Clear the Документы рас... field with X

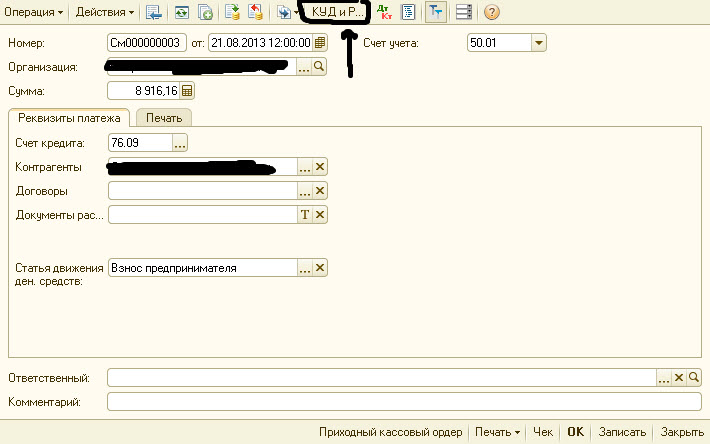[x=320, y=215]
